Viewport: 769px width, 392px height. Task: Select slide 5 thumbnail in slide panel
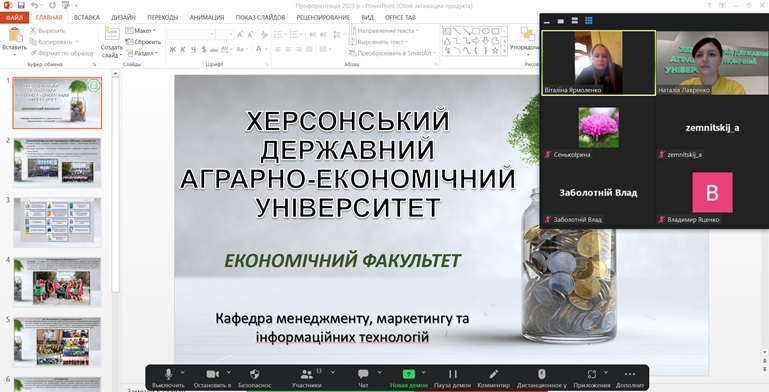tap(57, 342)
